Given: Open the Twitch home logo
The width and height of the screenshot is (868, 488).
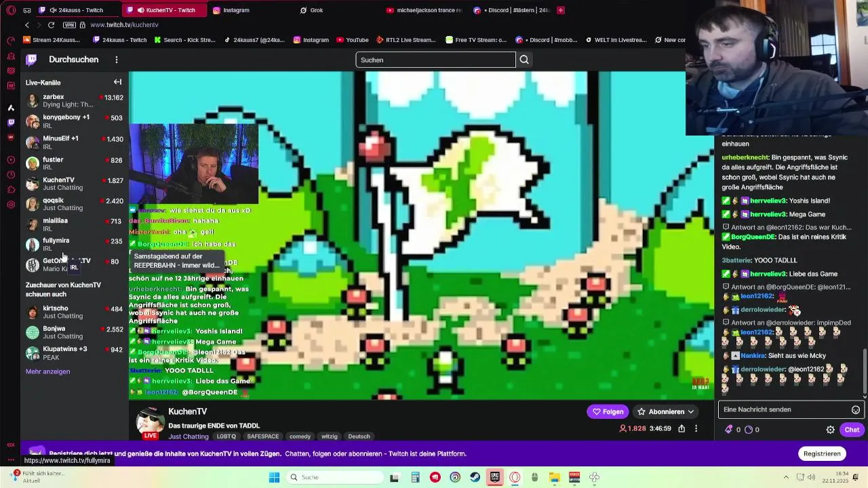Looking at the screenshot, I should tap(31, 60).
